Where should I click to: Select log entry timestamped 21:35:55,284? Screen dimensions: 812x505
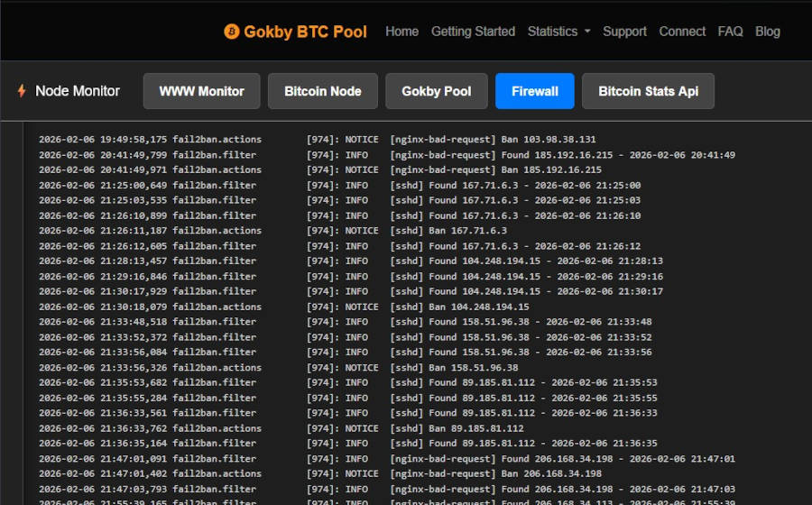(x=348, y=398)
